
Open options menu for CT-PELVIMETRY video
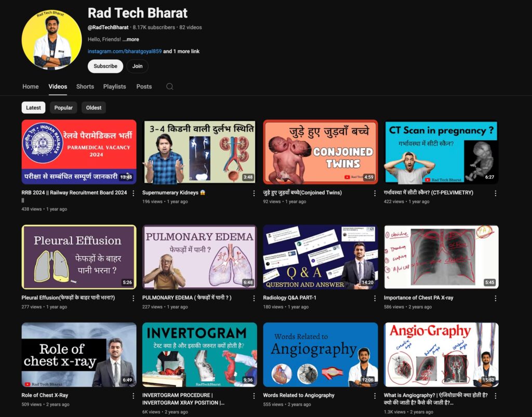pos(495,193)
